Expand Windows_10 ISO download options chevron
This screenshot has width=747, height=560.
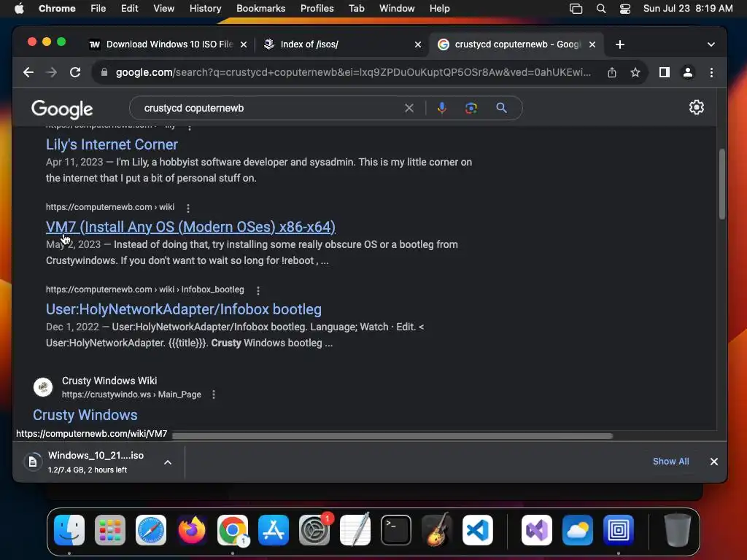coord(168,462)
